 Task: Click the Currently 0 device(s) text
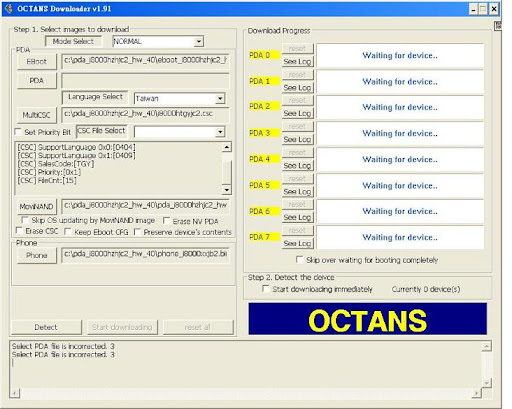click(x=426, y=289)
